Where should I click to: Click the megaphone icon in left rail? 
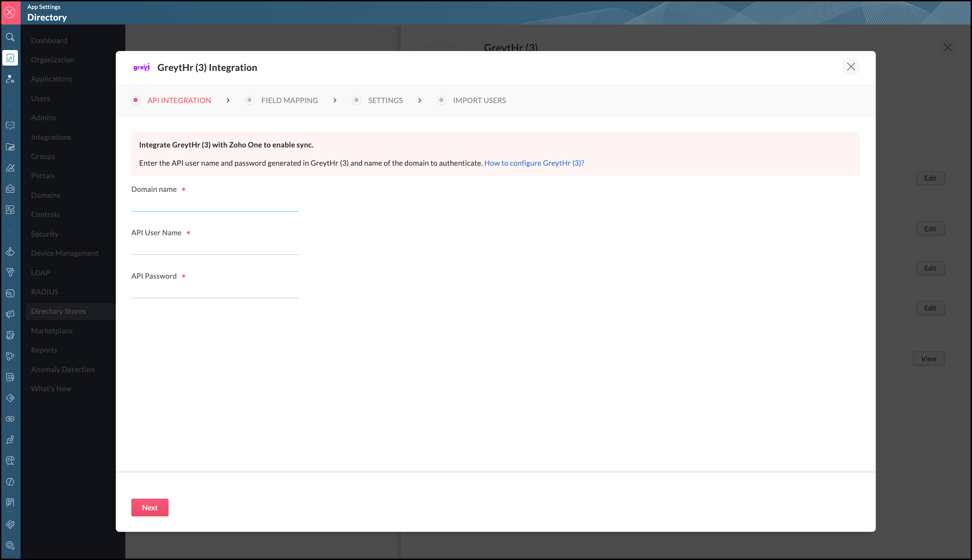(x=10, y=314)
